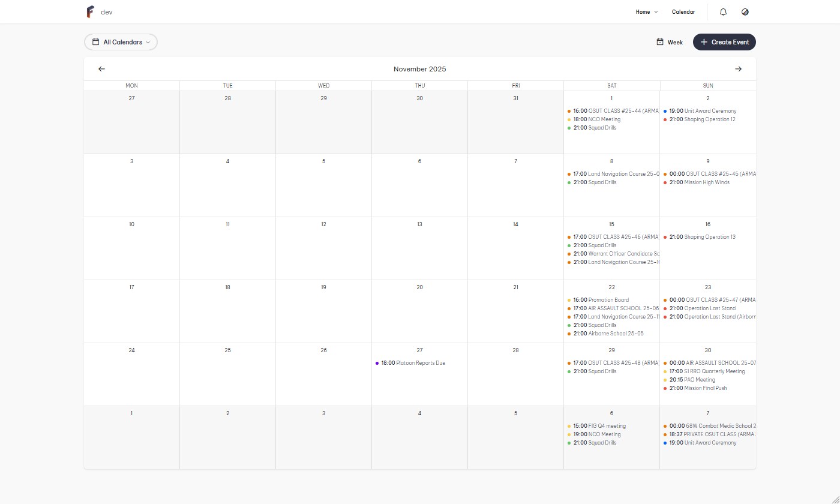The height and width of the screenshot is (504, 840).
Task: Click the blue dot beside Unit Award Ceremony Nov 2
Action: point(665,111)
